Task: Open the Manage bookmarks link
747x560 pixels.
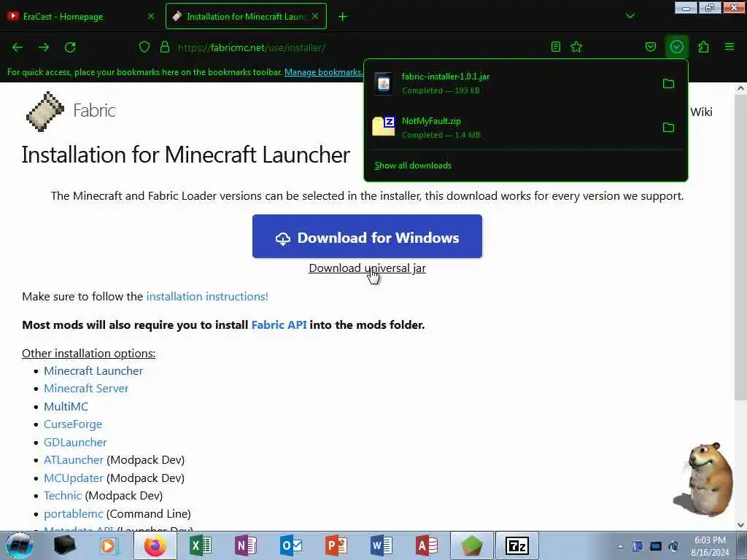Action: tap(323, 72)
